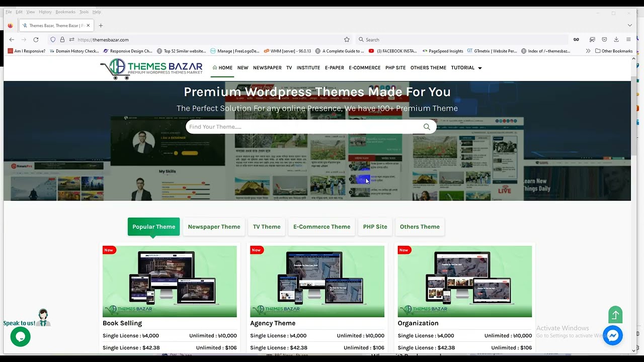Expand the TUTORIAL dropdown menu

point(466,68)
